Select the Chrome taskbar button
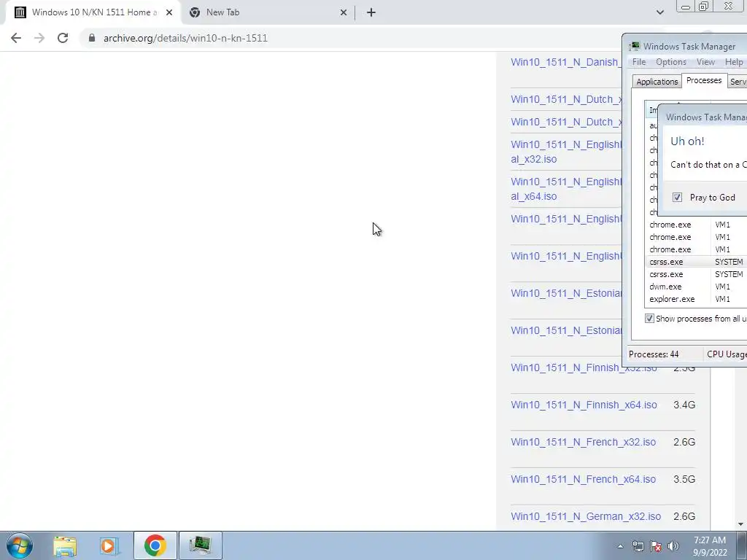The width and height of the screenshot is (747, 560). [x=155, y=545]
